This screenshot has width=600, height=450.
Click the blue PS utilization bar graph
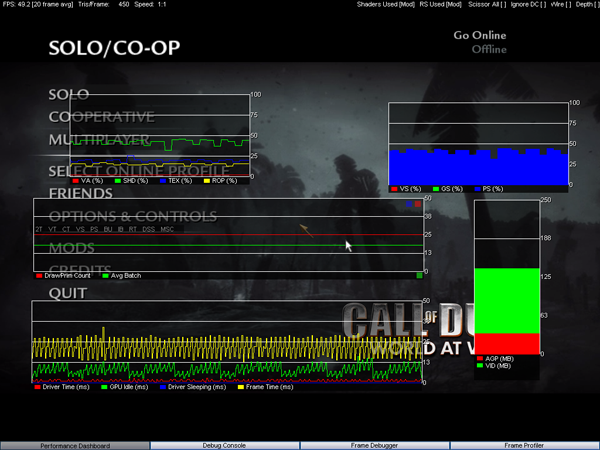[x=478, y=167]
